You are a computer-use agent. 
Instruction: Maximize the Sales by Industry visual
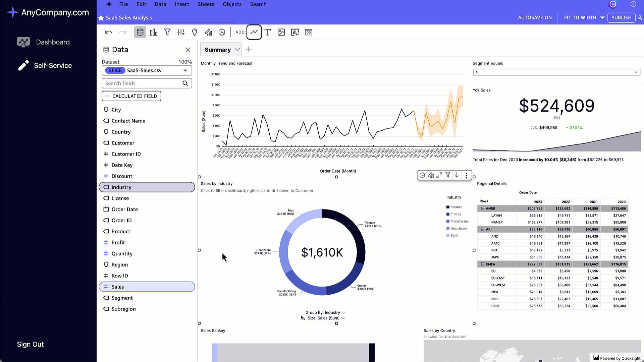click(439, 175)
